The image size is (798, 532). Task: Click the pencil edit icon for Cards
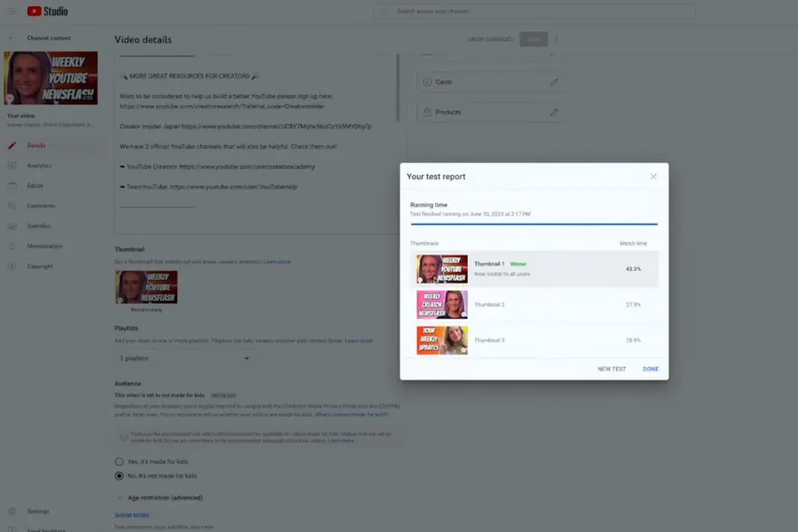pos(554,82)
